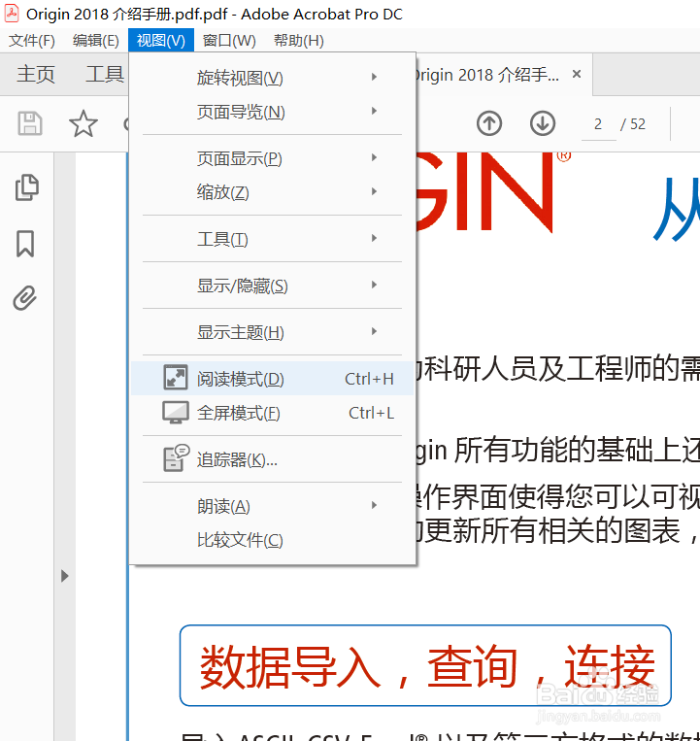Expand the 缩放(Z) submenu arrow
700x741 pixels.
click(x=374, y=191)
